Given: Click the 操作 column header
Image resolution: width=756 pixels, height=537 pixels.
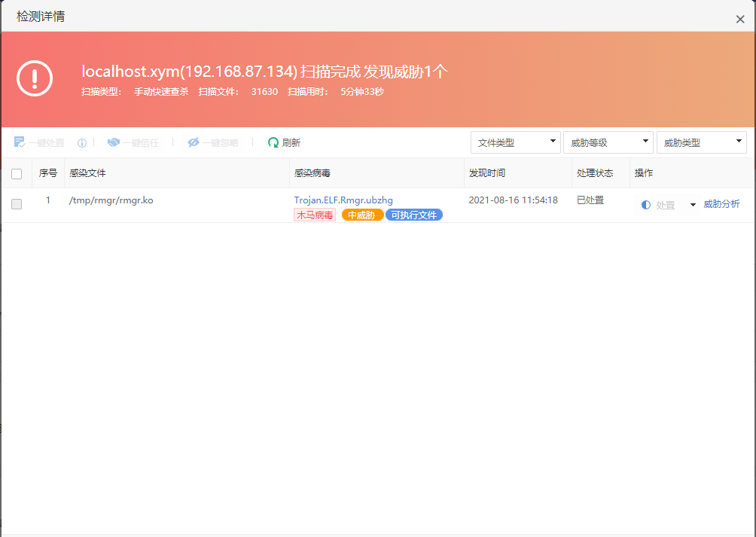Looking at the screenshot, I should pyautogui.click(x=644, y=173).
